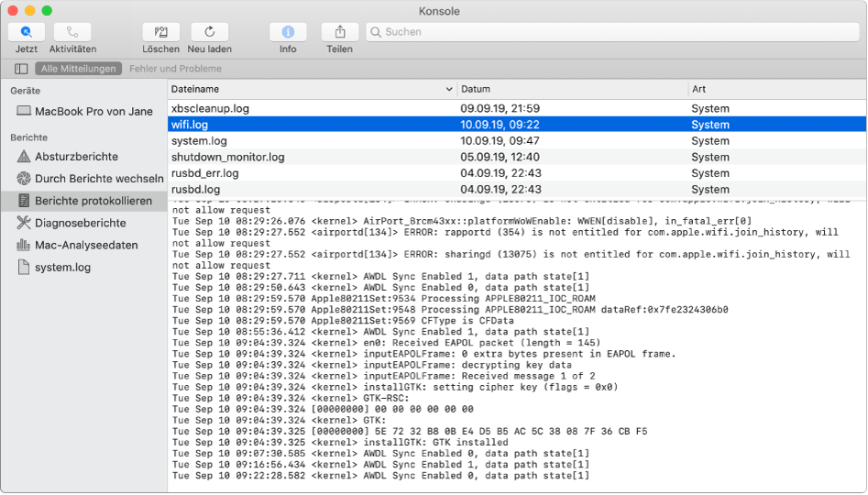Click the green zoom window button
The width and height of the screenshot is (868, 495).
[x=47, y=10]
